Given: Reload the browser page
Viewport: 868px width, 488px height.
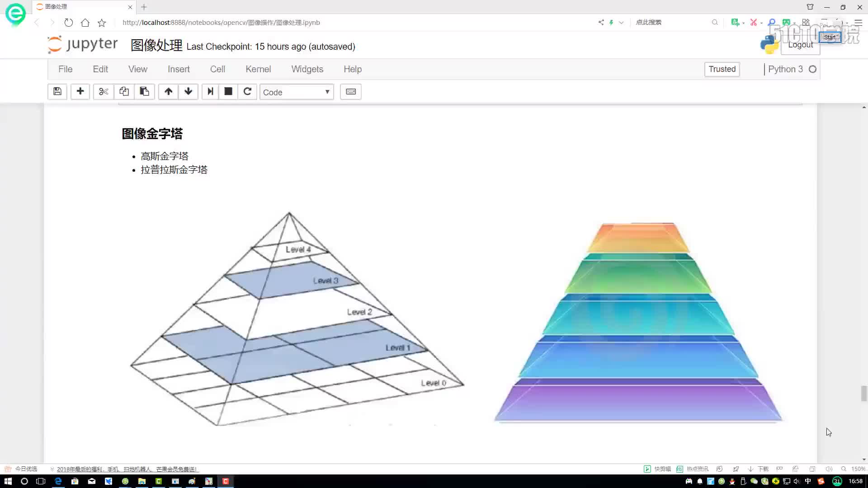Looking at the screenshot, I should (x=68, y=23).
